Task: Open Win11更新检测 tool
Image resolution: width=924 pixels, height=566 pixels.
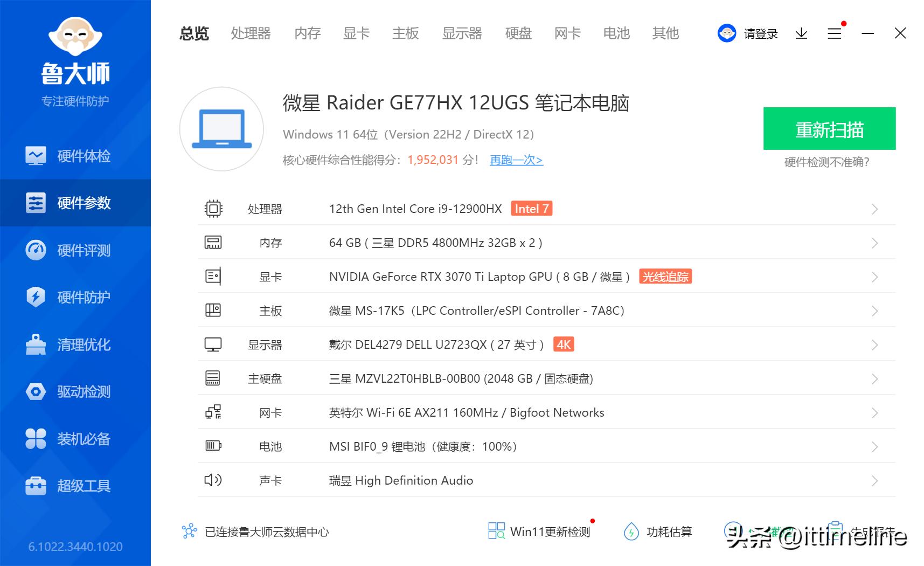Action: 539,532
